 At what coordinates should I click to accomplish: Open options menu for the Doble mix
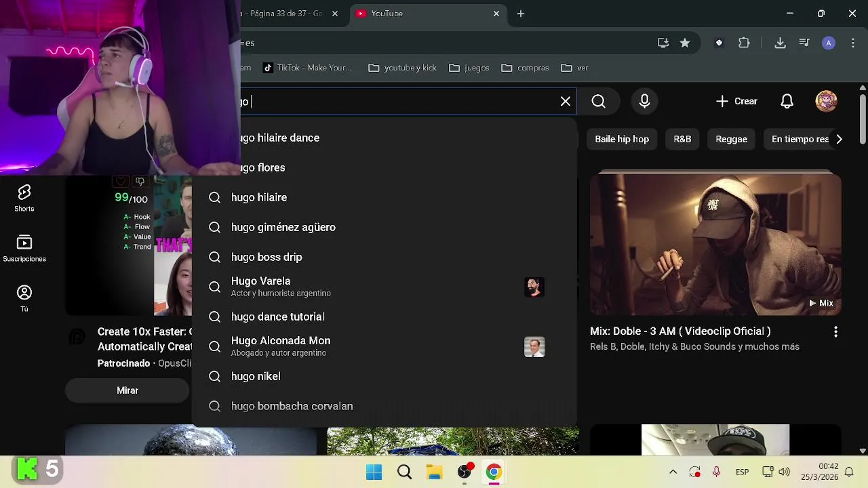[835, 331]
